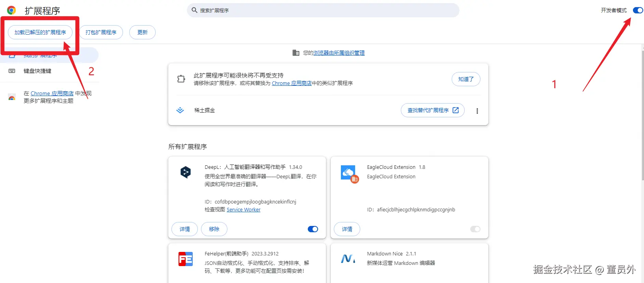644x283 pixels.
Task: Click the organization building icon
Action: click(x=296, y=53)
